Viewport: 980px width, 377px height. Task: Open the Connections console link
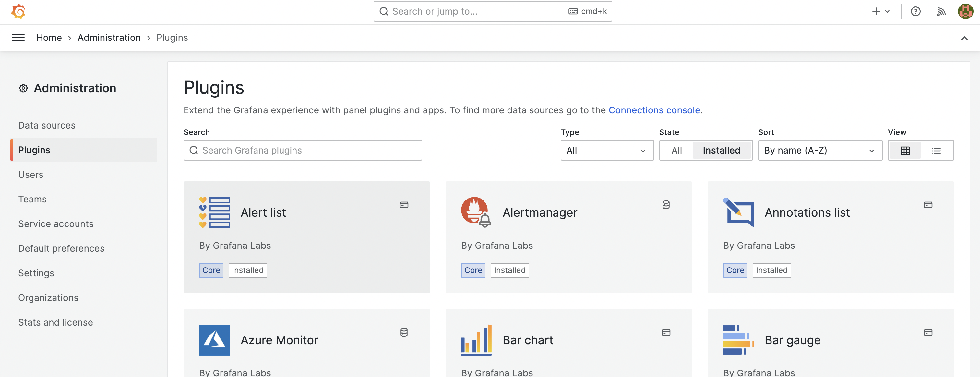coord(655,110)
